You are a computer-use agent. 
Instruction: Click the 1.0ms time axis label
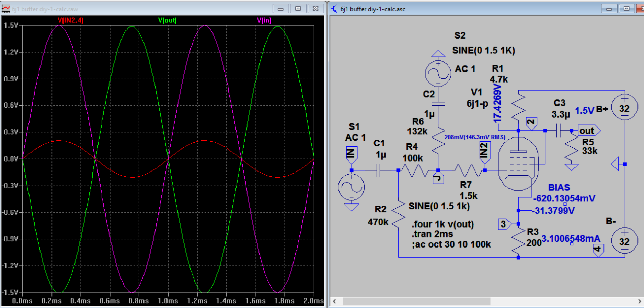168,301
